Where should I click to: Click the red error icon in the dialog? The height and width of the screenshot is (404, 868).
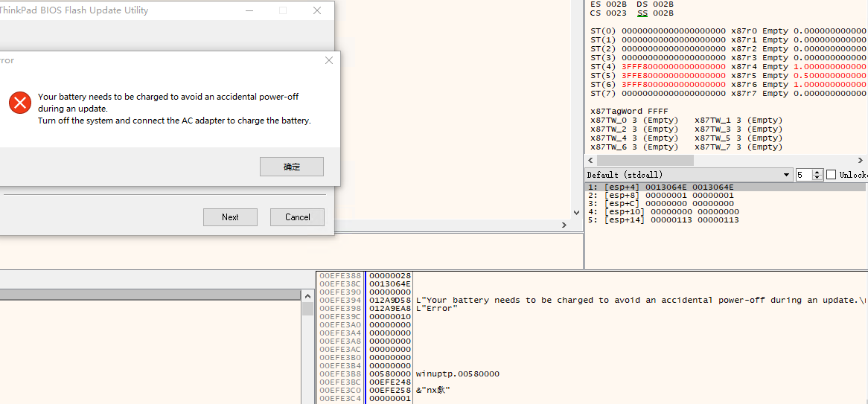[x=20, y=103]
